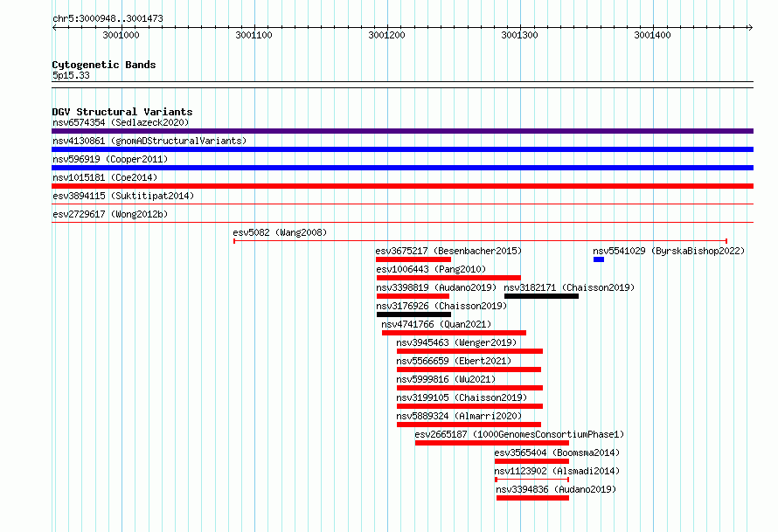This screenshot has height=532, width=778.
Task: Click nsv3182171 (Chaisson2019) label
Action: [569, 287]
